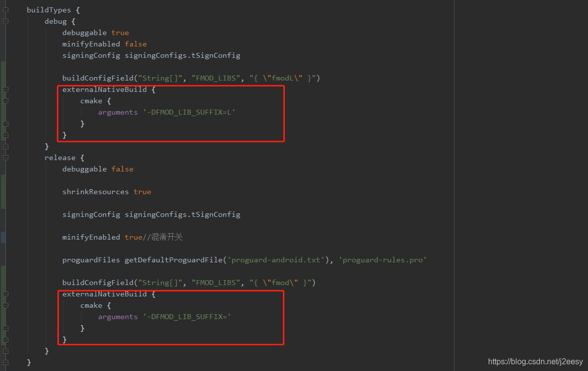Click fold end marker at final closing brace
The width and height of the screenshot is (588, 371).
5,363
